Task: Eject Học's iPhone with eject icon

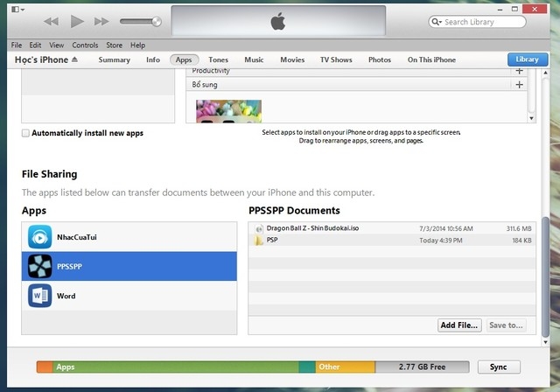Action: (x=74, y=59)
